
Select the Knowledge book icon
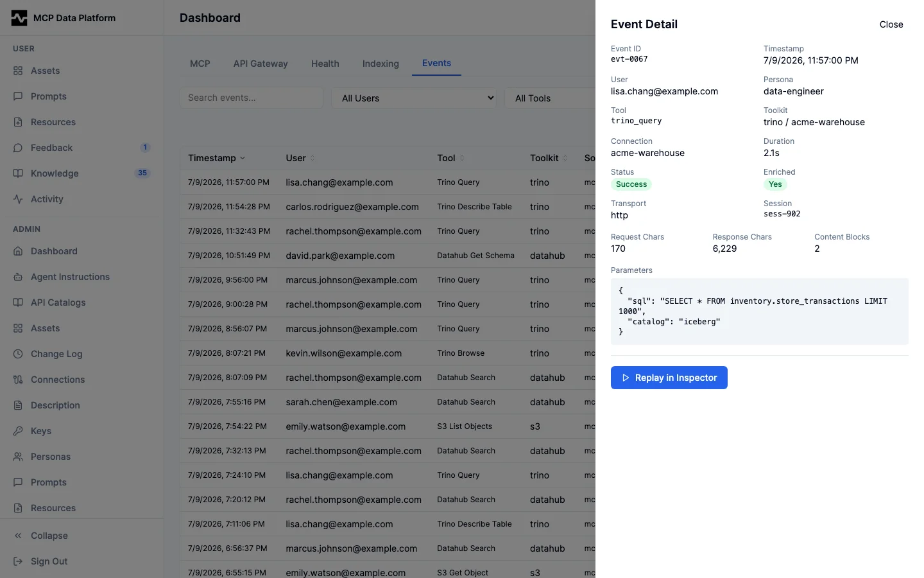click(x=18, y=173)
